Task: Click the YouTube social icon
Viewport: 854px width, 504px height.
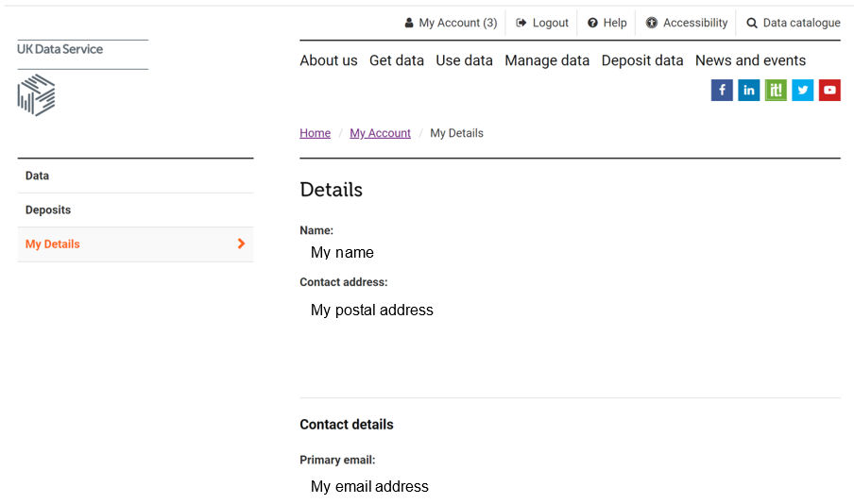Action: [x=829, y=90]
